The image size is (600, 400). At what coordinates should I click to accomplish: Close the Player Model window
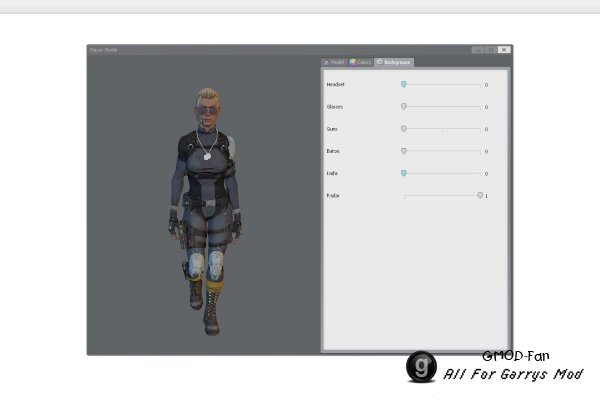[x=504, y=50]
